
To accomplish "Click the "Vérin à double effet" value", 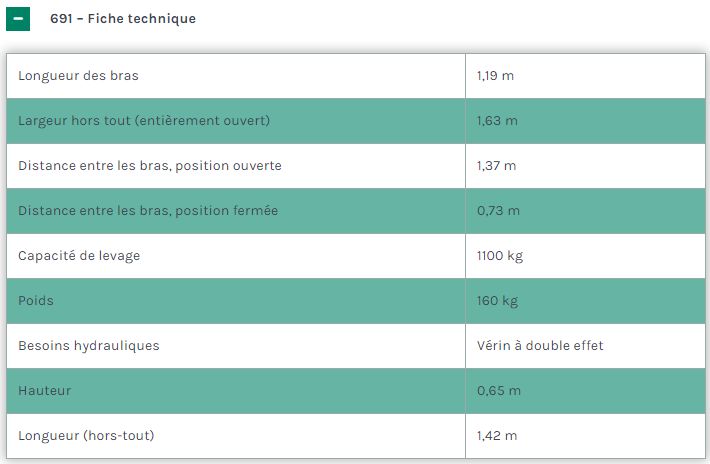I will coord(540,346).
